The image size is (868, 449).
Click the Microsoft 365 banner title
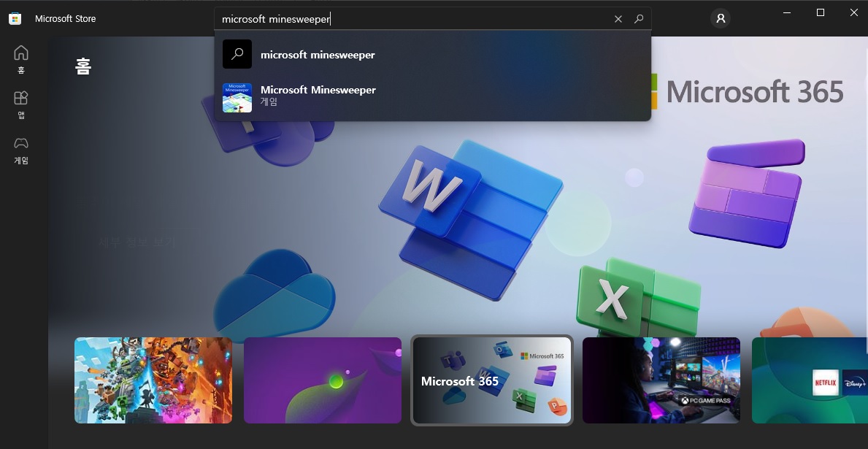point(755,92)
